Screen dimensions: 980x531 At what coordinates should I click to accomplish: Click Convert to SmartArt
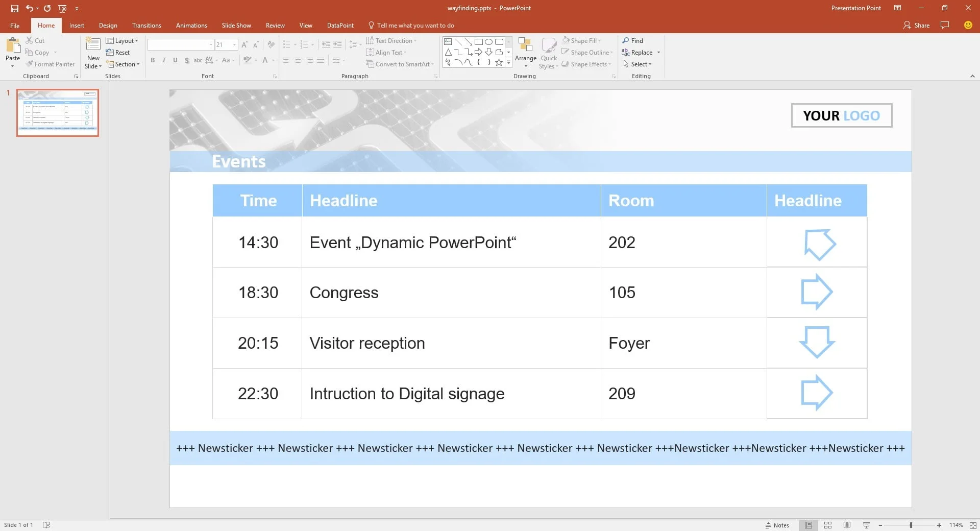(x=400, y=64)
